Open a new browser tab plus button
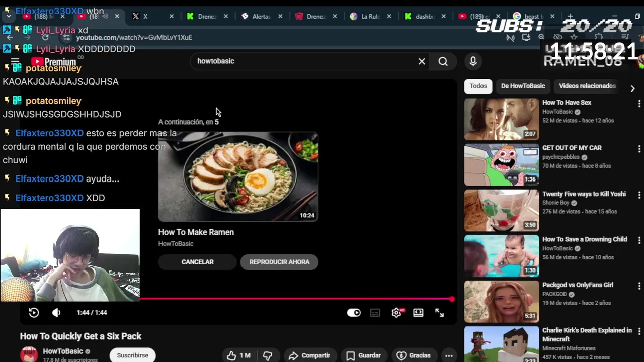644x362 pixels. point(570,16)
